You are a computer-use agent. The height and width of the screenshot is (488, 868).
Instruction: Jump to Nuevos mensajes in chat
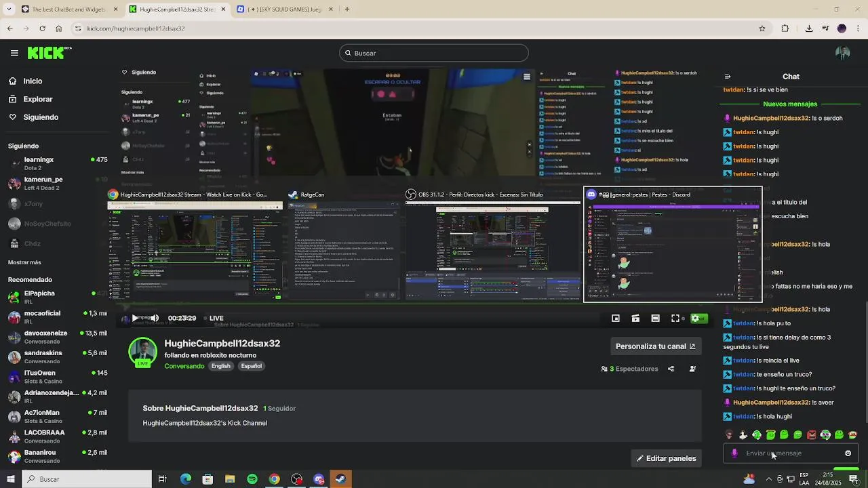click(x=790, y=104)
